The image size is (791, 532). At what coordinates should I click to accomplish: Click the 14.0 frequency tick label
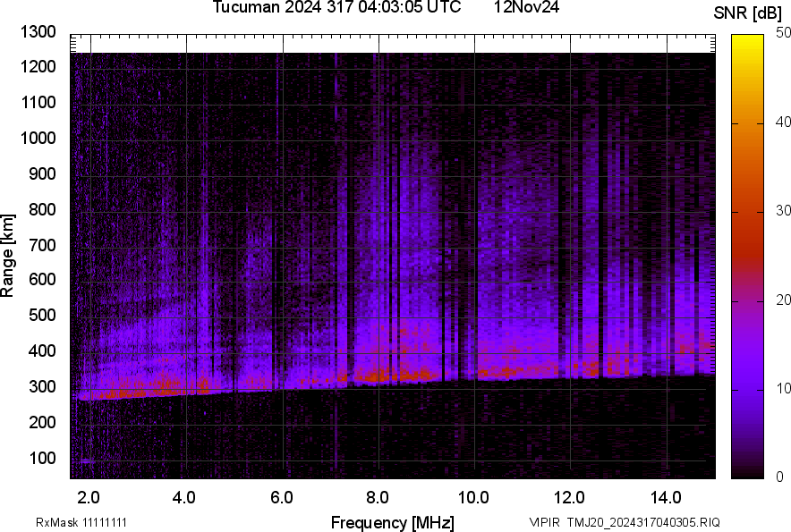pos(666,497)
